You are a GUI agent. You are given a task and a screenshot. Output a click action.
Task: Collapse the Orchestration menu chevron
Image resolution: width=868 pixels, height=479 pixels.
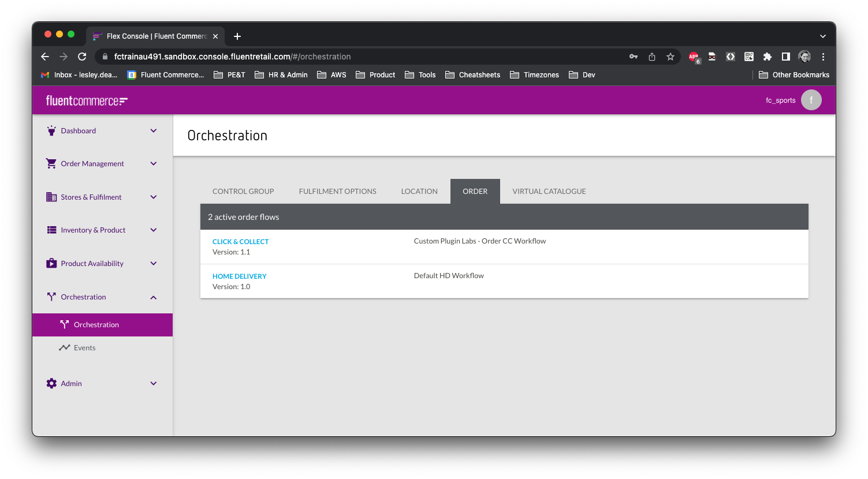(154, 297)
